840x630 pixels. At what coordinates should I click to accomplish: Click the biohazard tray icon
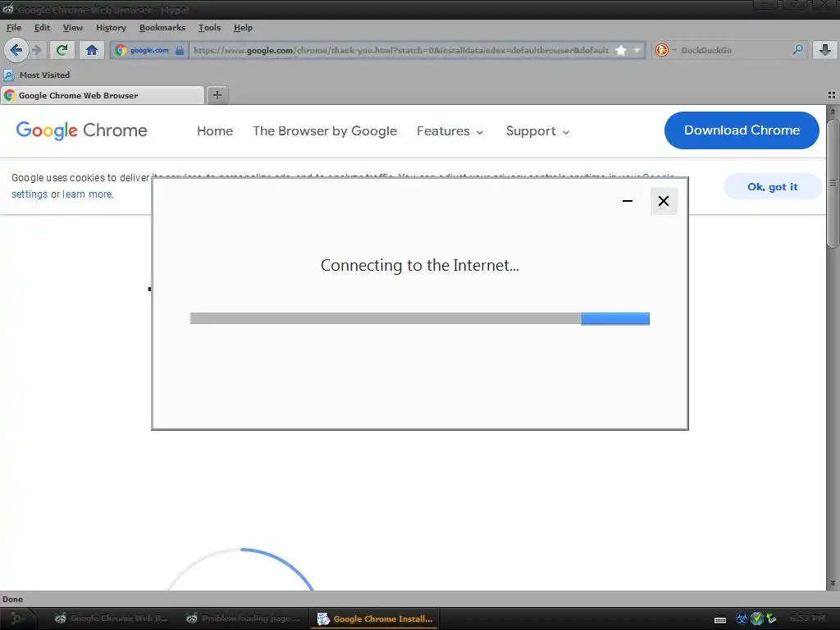point(742,619)
